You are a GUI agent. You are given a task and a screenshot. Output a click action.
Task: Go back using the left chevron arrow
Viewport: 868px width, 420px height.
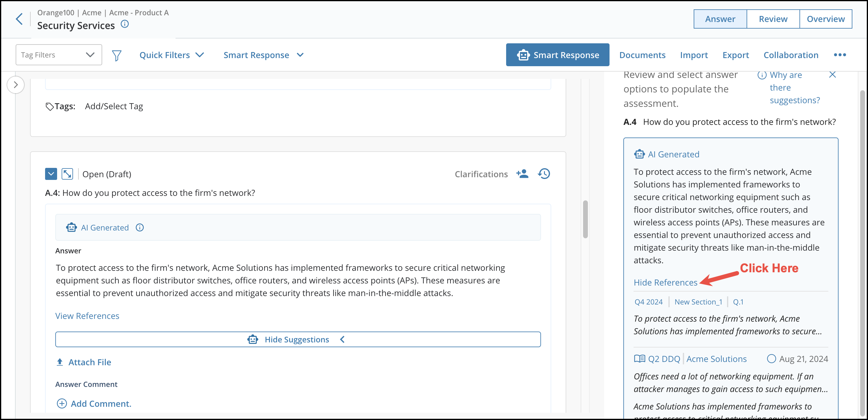[x=19, y=19]
